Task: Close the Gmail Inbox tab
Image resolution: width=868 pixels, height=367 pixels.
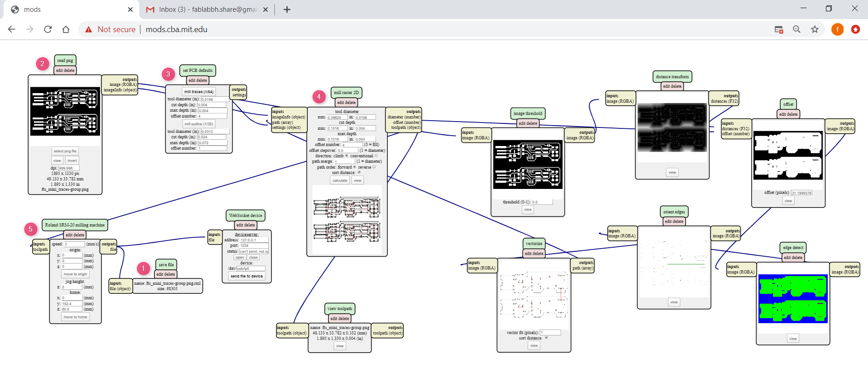Action: point(266,9)
